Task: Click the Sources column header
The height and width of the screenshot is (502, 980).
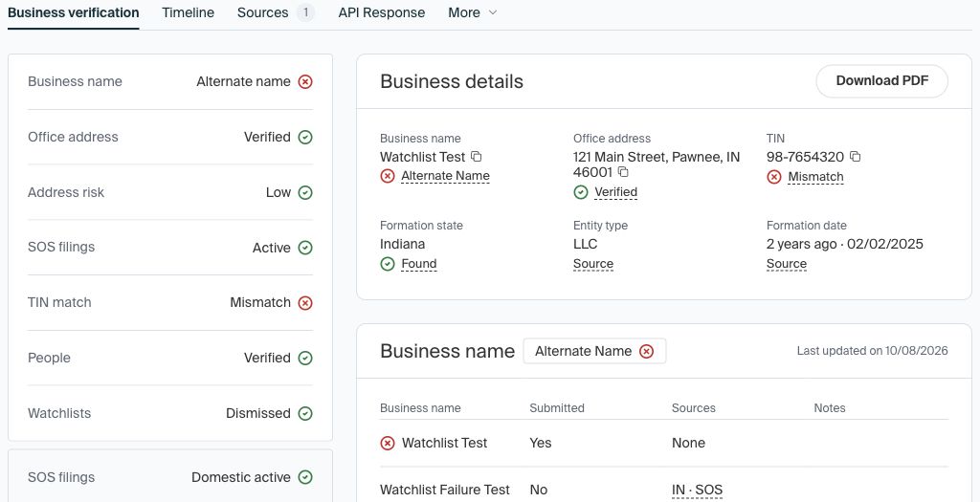Action: 694,408
